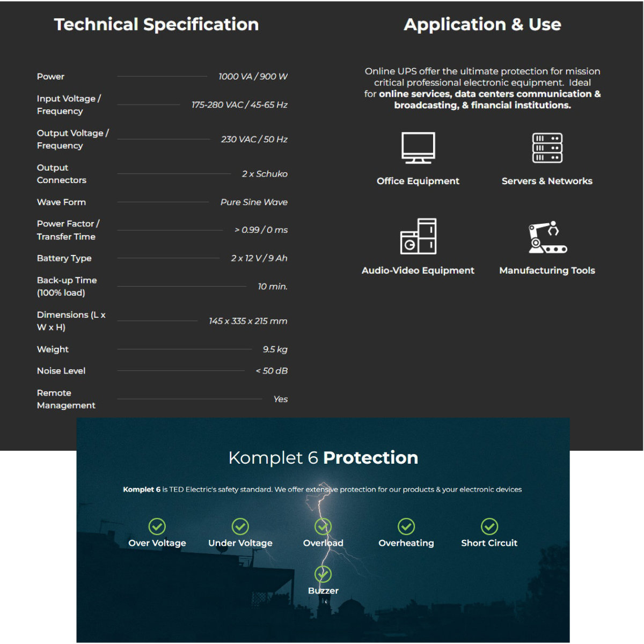Screen dimensions: 644x644
Task: Click the Pure Sine Wave value
Action: [x=254, y=202]
